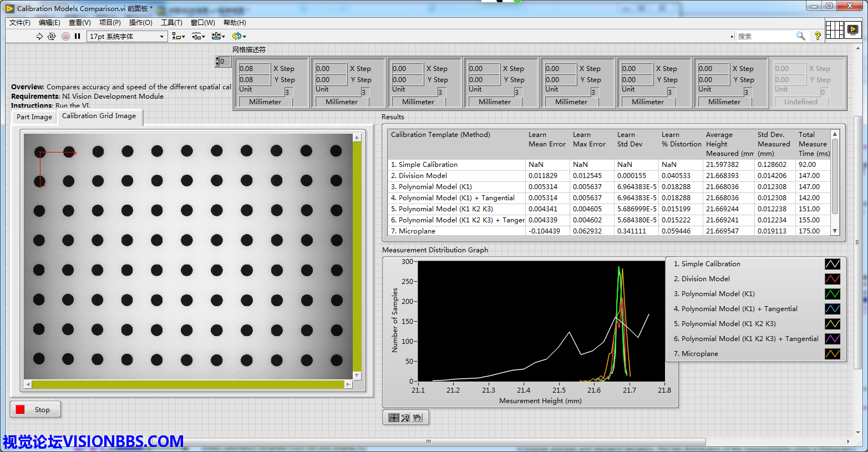Switch to the Part Image tab
The height and width of the screenshot is (452, 868).
point(34,117)
